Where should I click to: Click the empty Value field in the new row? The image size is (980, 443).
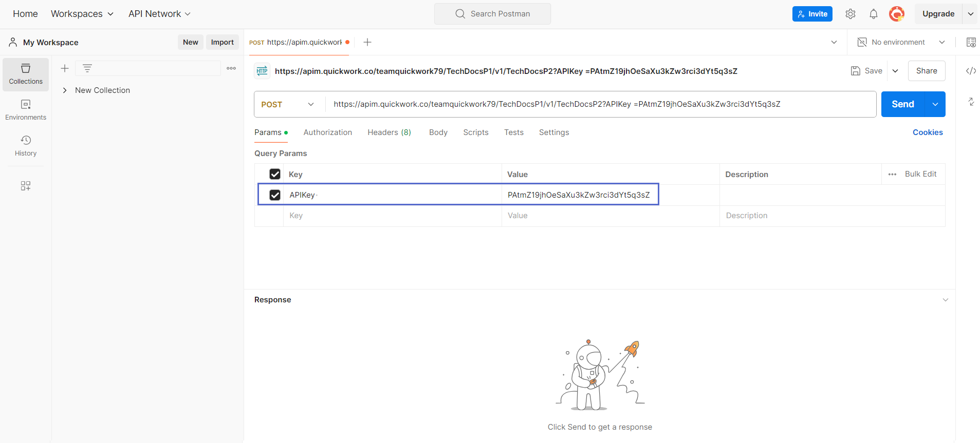(x=611, y=216)
